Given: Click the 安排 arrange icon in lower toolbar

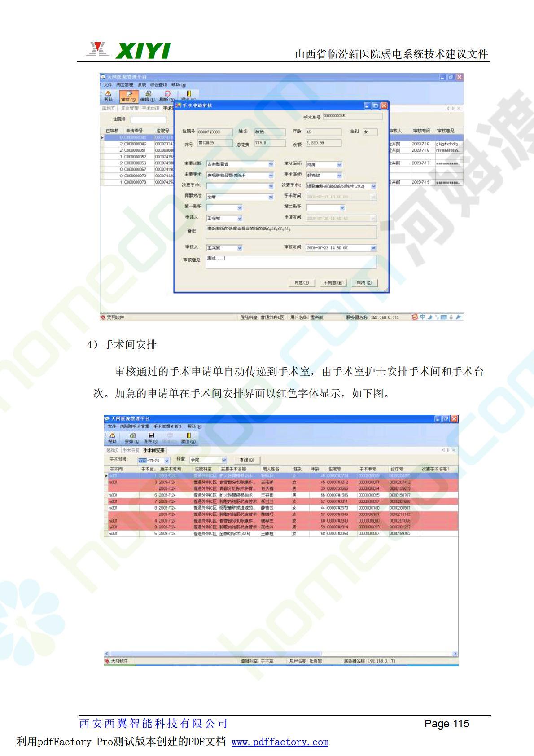Looking at the screenshot, I should pyautogui.click(x=132, y=438).
